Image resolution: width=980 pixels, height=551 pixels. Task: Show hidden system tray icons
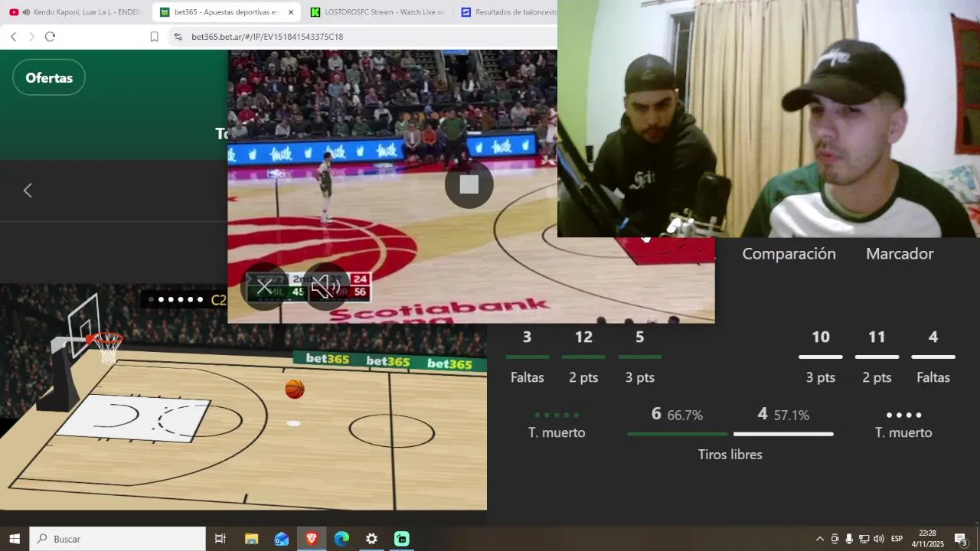[820, 539]
